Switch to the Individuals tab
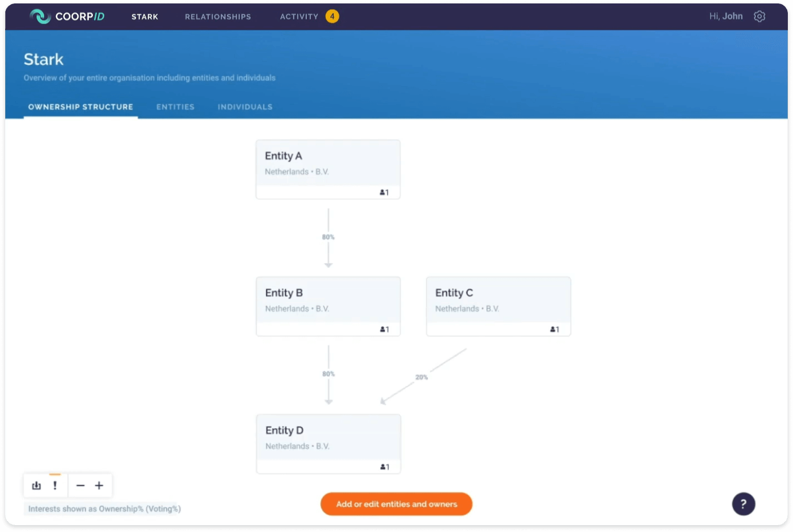 point(245,107)
